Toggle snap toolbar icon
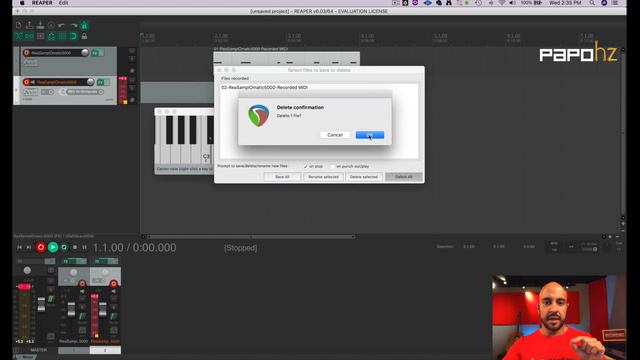640x360 pixels. pyautogui.click(x=73, y=36)
